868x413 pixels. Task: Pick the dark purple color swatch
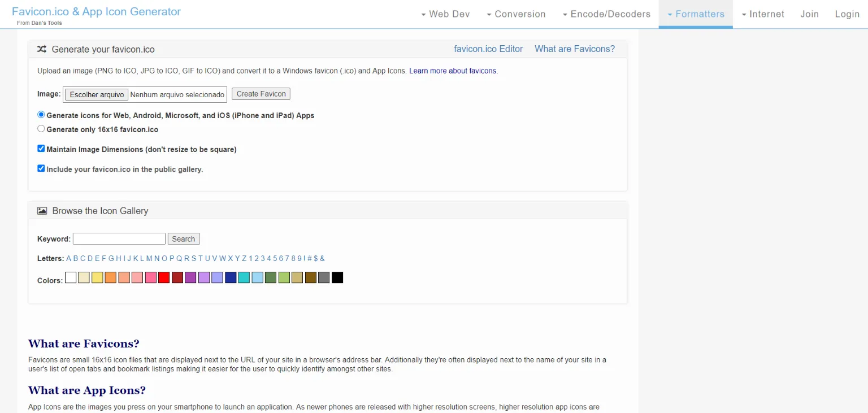point(190,277)
